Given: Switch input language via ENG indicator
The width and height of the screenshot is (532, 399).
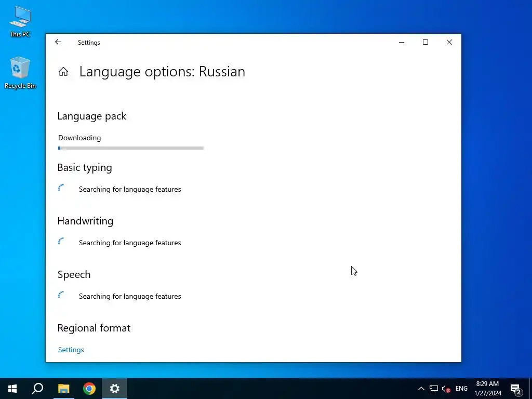Looking at the screenshot, I should click(x=461, y=389).
